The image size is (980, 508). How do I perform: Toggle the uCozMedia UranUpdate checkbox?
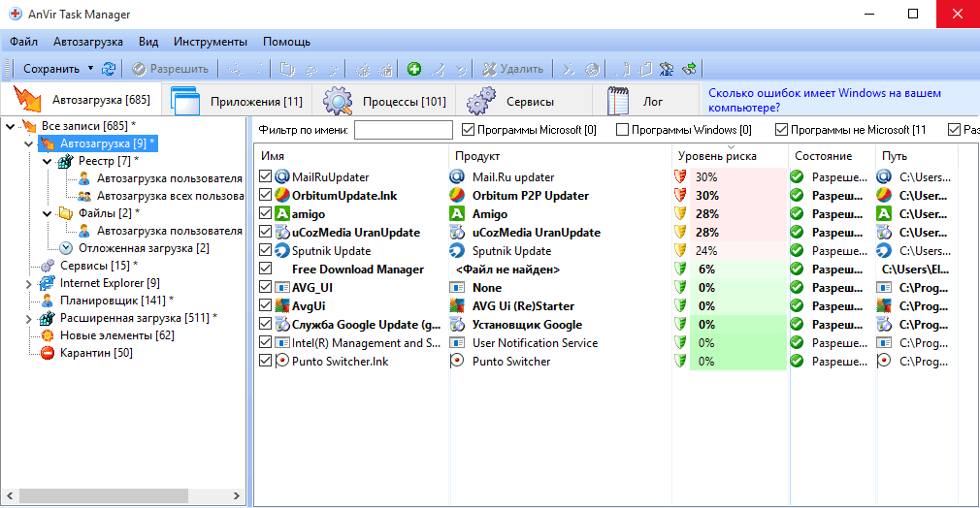point(265,232)
